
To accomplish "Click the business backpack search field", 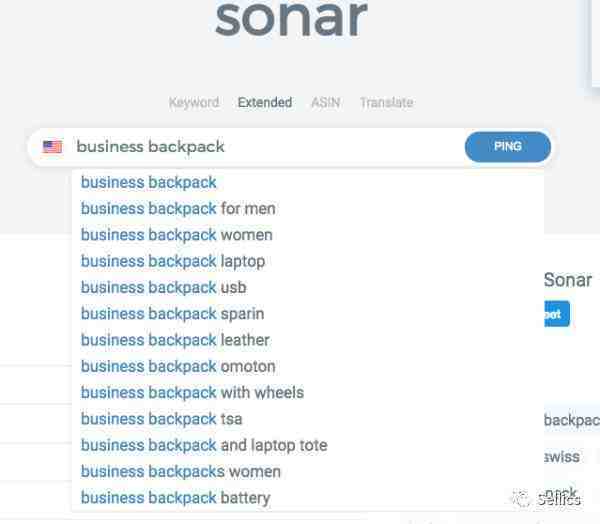I will 264,147.
